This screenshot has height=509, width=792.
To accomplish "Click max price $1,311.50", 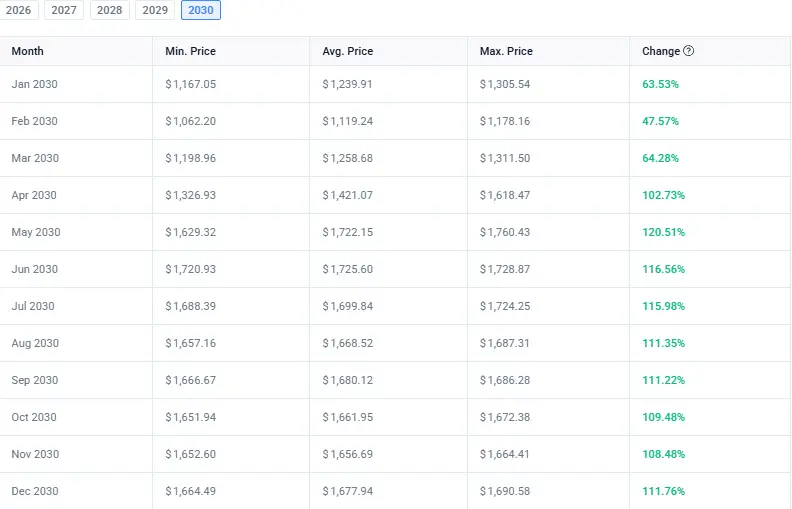I will pos(505,158).
